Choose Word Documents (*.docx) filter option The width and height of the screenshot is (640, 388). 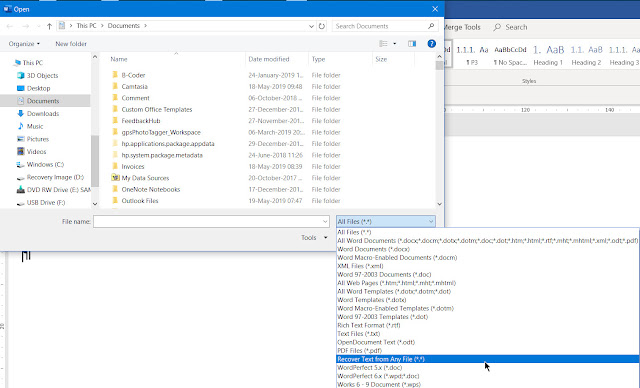pos(487,249)
